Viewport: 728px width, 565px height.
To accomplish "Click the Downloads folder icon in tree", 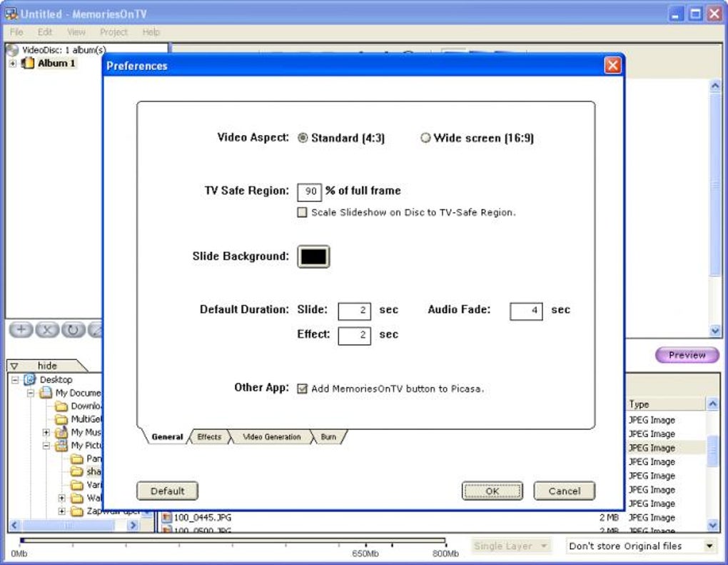I will (x=61, y=406).
